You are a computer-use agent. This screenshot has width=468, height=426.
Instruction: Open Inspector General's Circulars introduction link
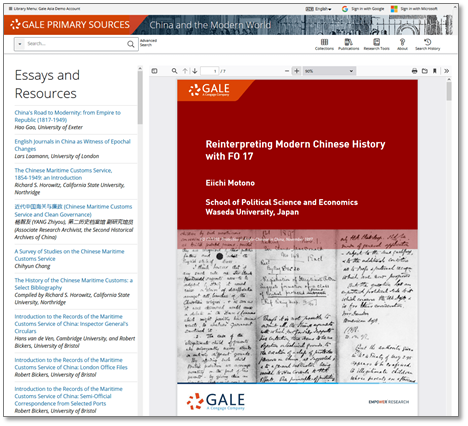(x=71, y=324)
